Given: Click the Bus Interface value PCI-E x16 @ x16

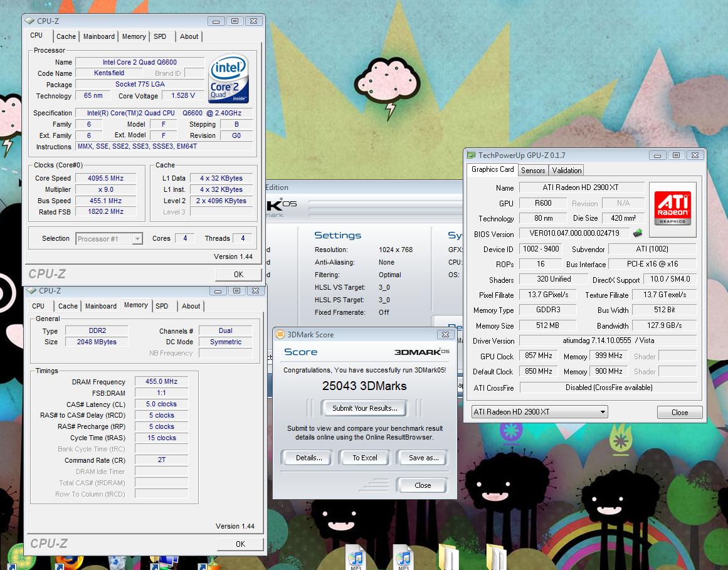Looking at the screenshot, I should [652, 263].
